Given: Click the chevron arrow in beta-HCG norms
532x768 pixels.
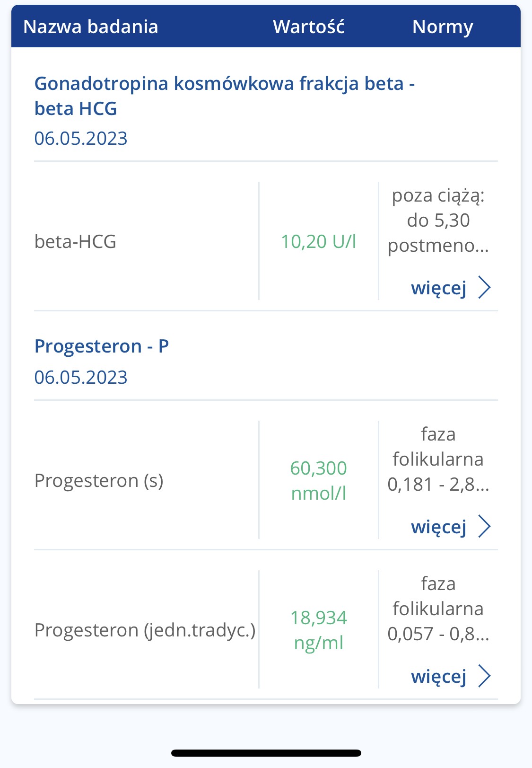Looking at the screenshot, I should click(484, 287).
